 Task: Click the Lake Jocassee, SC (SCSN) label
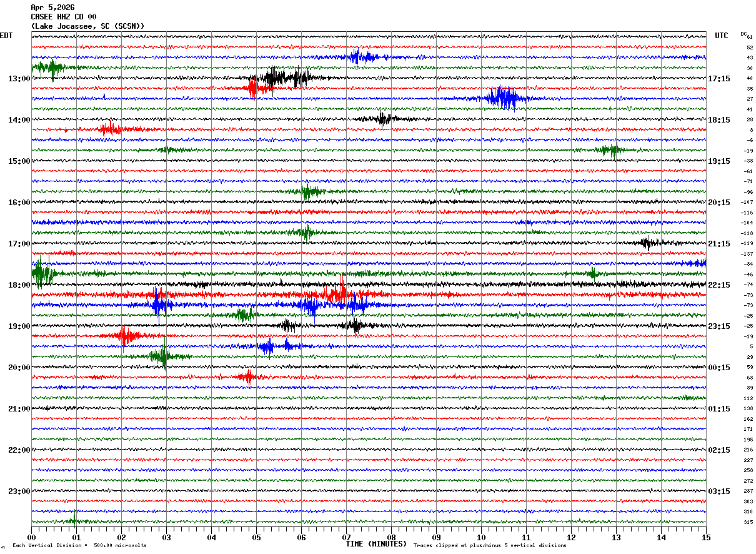[87, 26]
